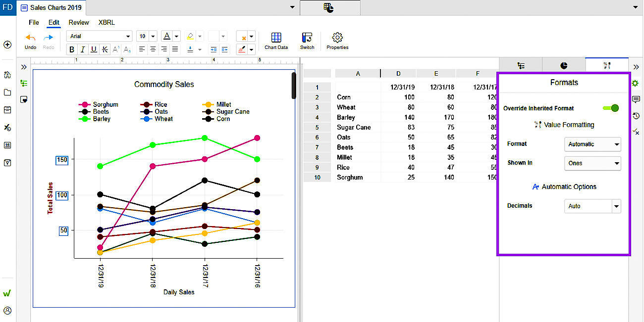
Task: Select the Sales Charts 2019 document tab
Action: point(51,8)
